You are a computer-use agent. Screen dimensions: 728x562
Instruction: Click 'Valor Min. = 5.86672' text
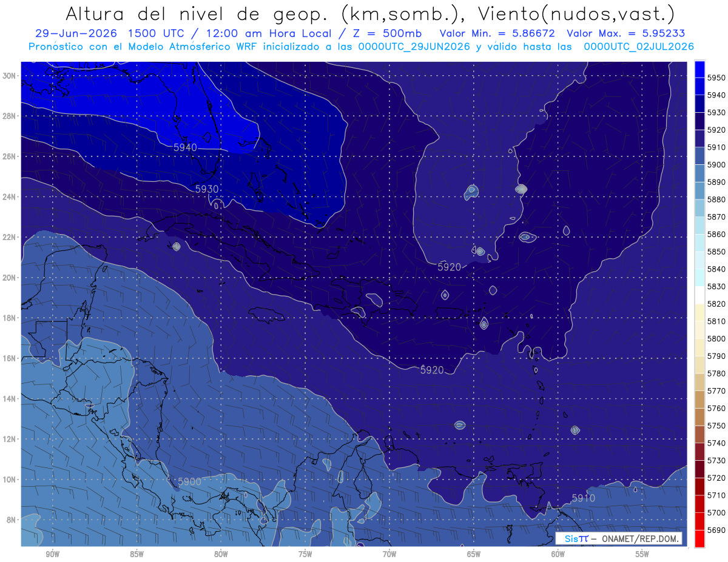(498, 33)
